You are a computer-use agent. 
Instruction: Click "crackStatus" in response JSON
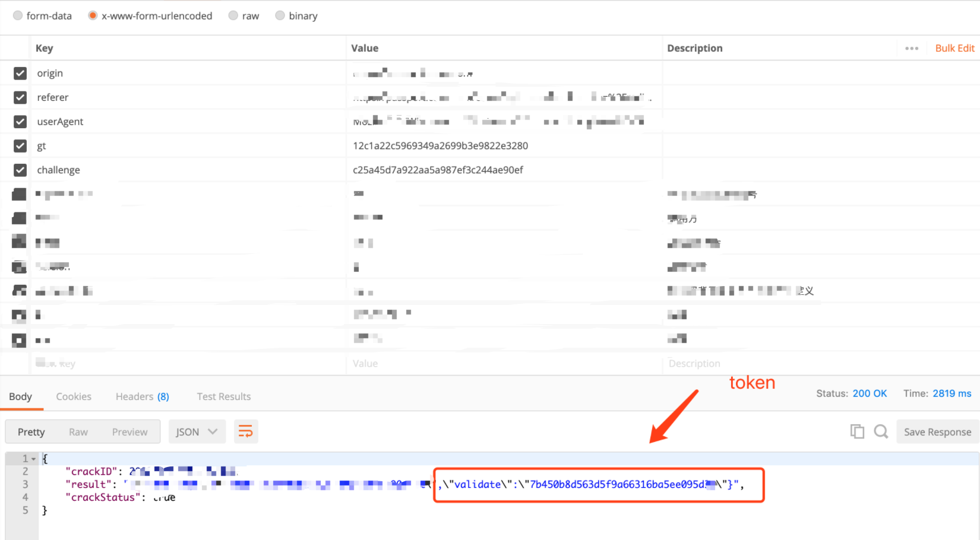tap(103, 497)
